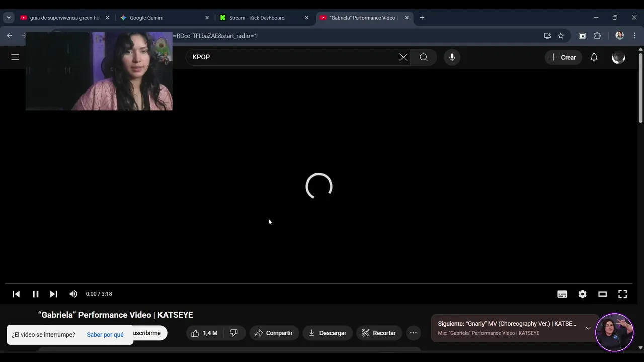This screenshot has width=644, height=362.
Task: Expand the mix playlist chevron
Action: [x=588, y=328]
